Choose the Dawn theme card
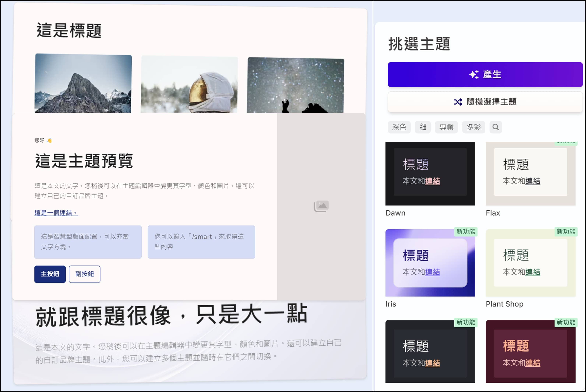586x392 pixels. click(430, 173)
